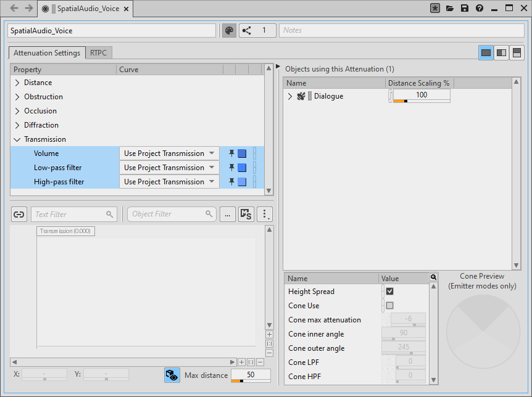Collapse the Transmission property group

point(17,139)
